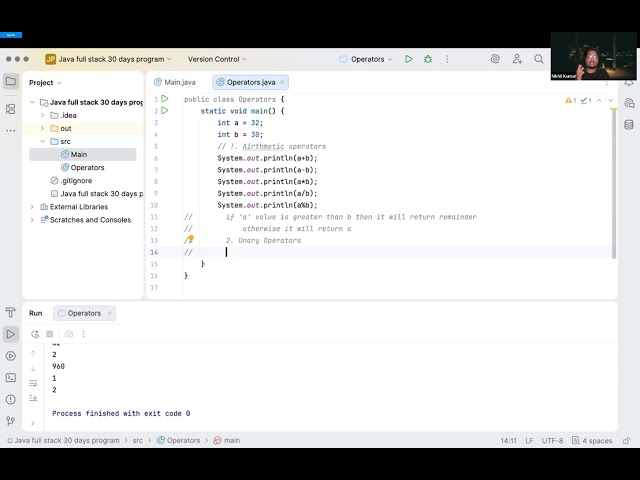Open the add collaborator icon

[x=517, y=59]
